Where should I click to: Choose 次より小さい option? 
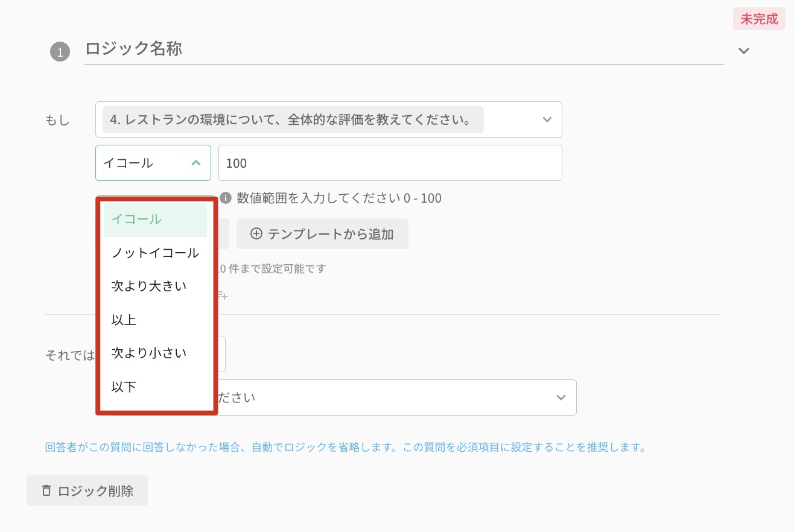pos(155,353)
